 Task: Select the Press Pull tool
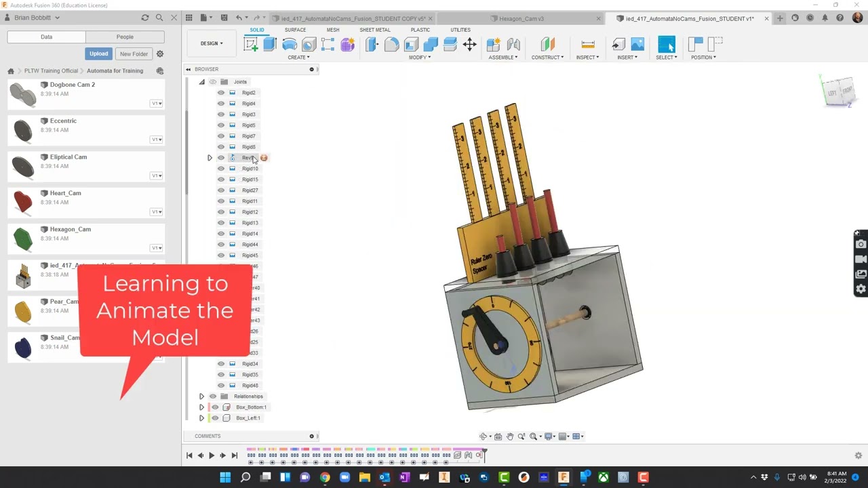pyautogui.click(x=372, y=45)
